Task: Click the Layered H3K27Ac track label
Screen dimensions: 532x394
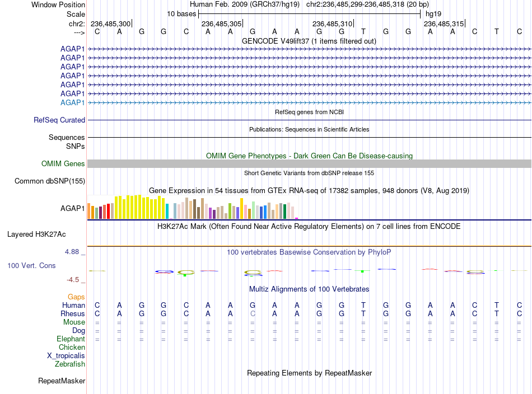Action: (x=36, y=234)
